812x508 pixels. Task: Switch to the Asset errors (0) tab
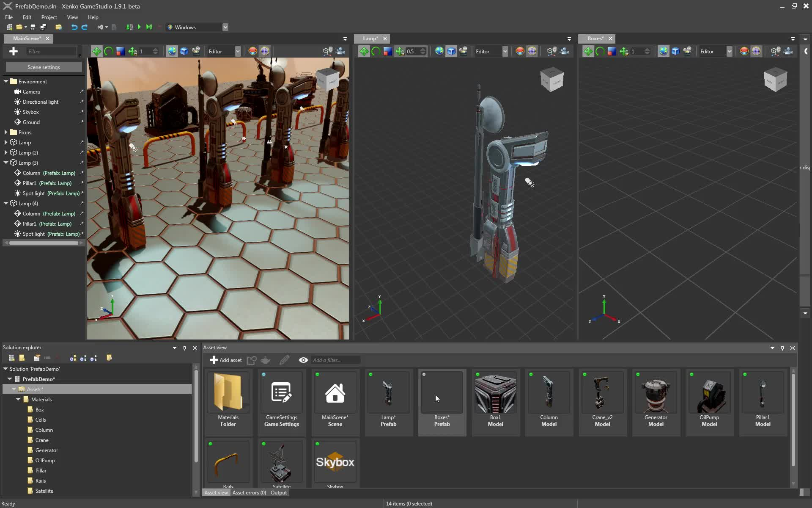249,493
